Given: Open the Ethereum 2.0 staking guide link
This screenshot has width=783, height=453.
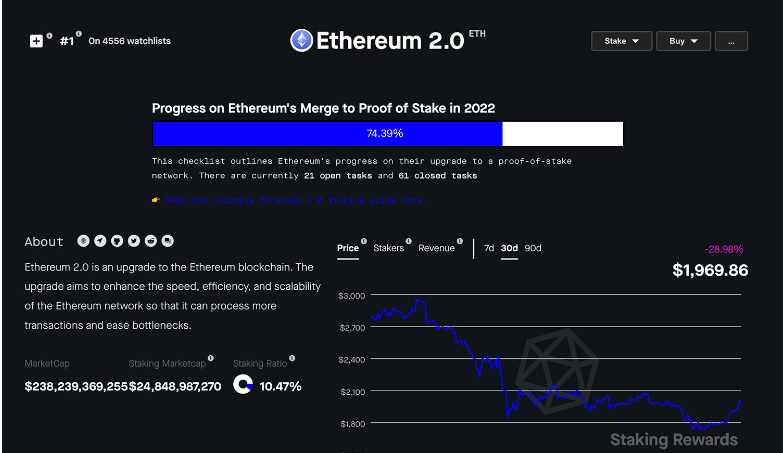Looking at the screenshot, I should click(x=290, y=200).
